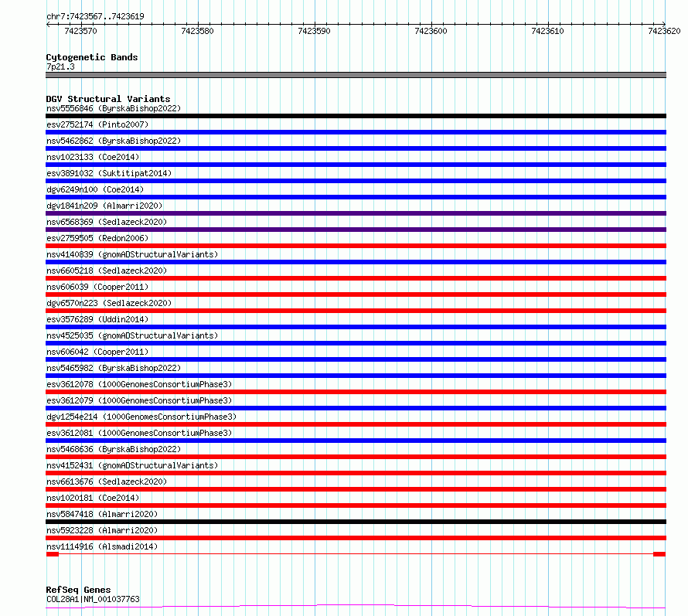688x616 pixels.
Task: Click the purple bar of nsv6568369
Action: (356, 230)
